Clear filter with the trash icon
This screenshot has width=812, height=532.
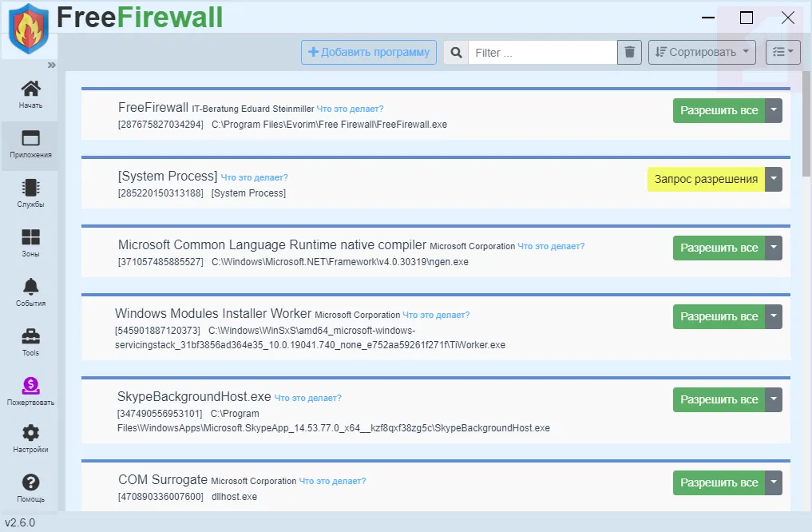point(629,52)
